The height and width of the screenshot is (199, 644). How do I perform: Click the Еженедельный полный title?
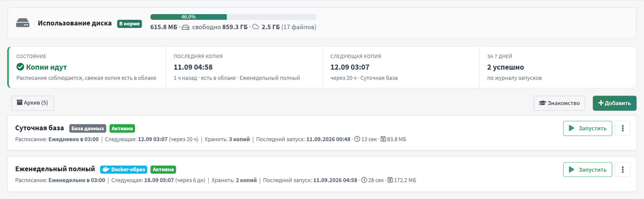tap(55, 169)
